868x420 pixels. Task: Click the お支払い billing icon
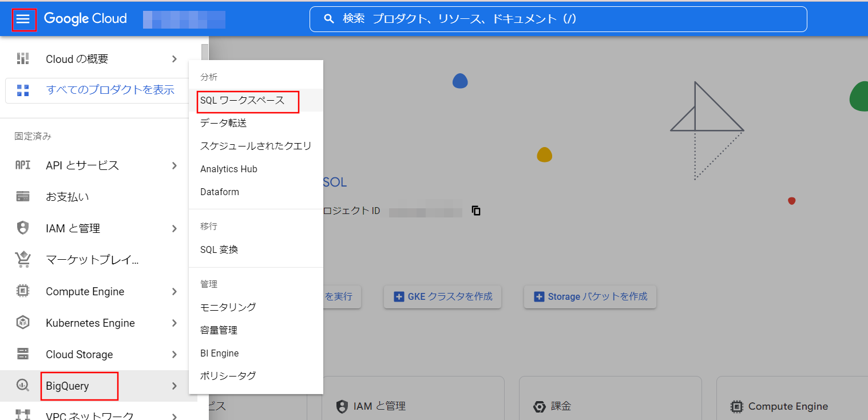click(22, 196)
